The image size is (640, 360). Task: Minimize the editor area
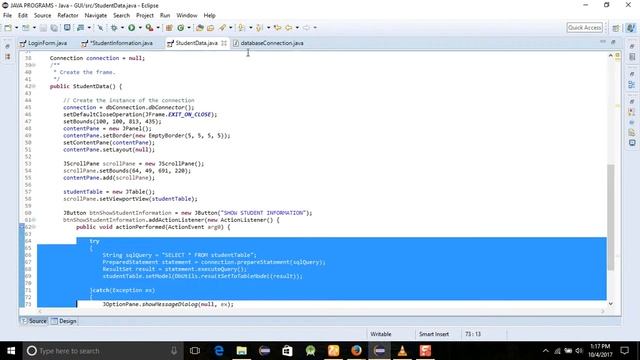(603, 42)
